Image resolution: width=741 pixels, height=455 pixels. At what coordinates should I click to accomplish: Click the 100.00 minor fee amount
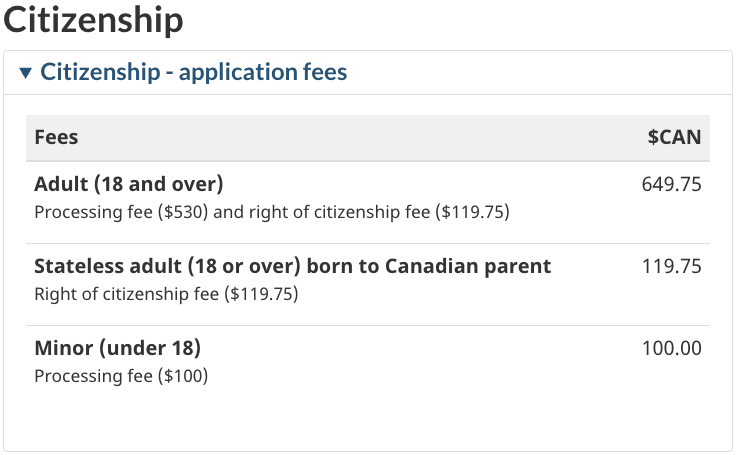point(672,349)
